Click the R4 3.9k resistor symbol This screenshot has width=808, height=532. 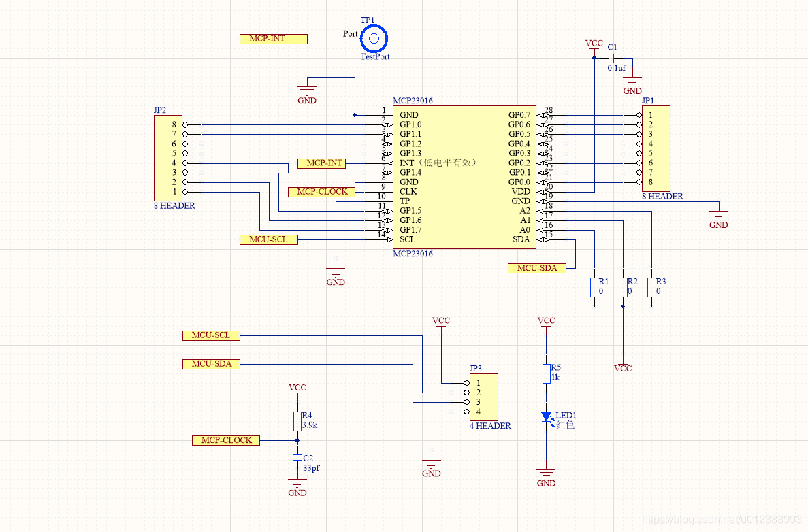[297, 421]
